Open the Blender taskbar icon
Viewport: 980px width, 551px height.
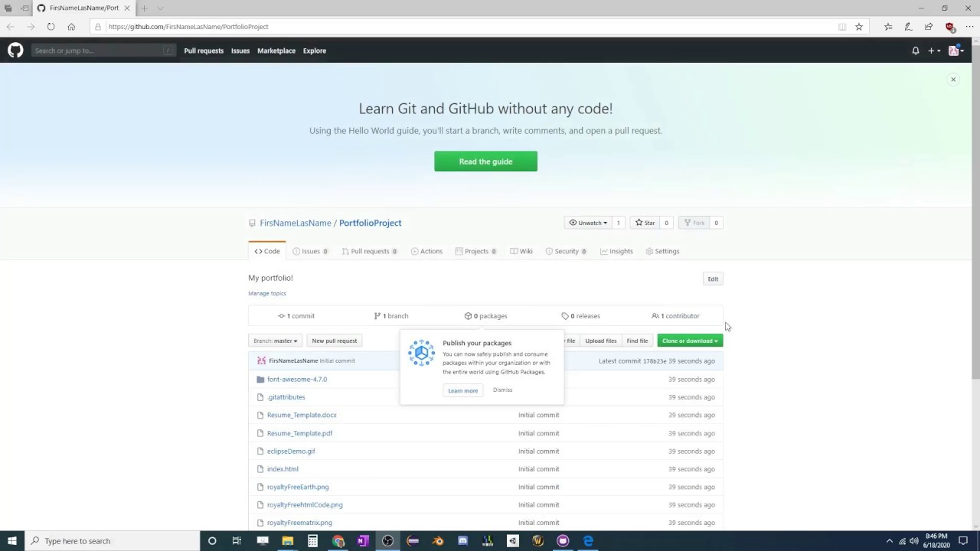pyautogui.click(x=438, y=541)
